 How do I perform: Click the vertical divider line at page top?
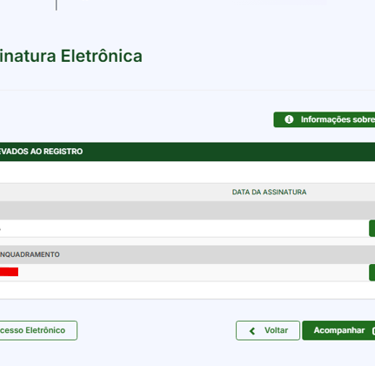coord(56,5)
